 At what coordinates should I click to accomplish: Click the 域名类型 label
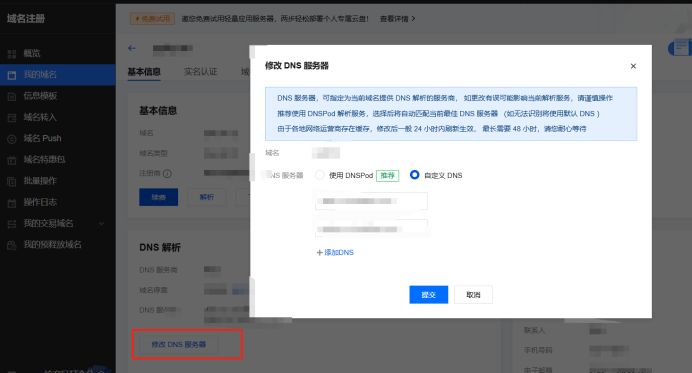[x=153, y=153]
